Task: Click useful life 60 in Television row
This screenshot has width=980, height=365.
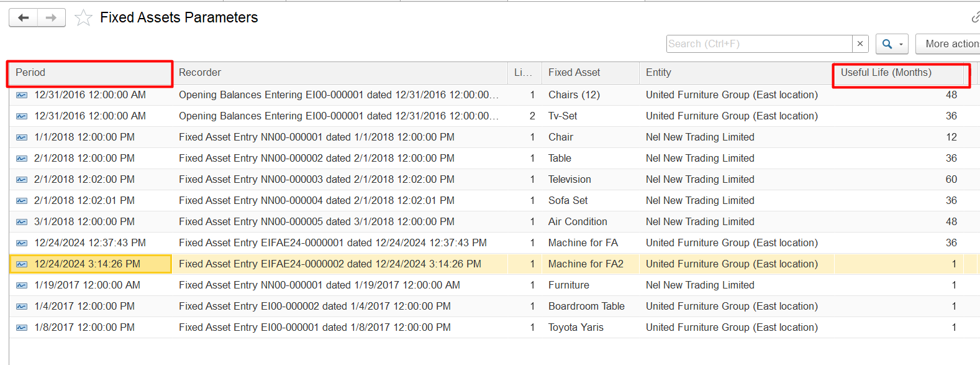Action: (951, 180)
